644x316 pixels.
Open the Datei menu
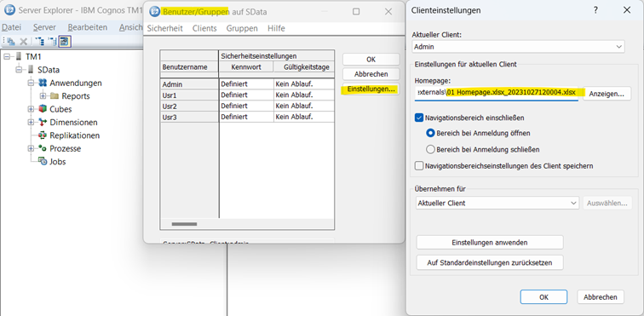pyautogui.click(x=11, y=27)
